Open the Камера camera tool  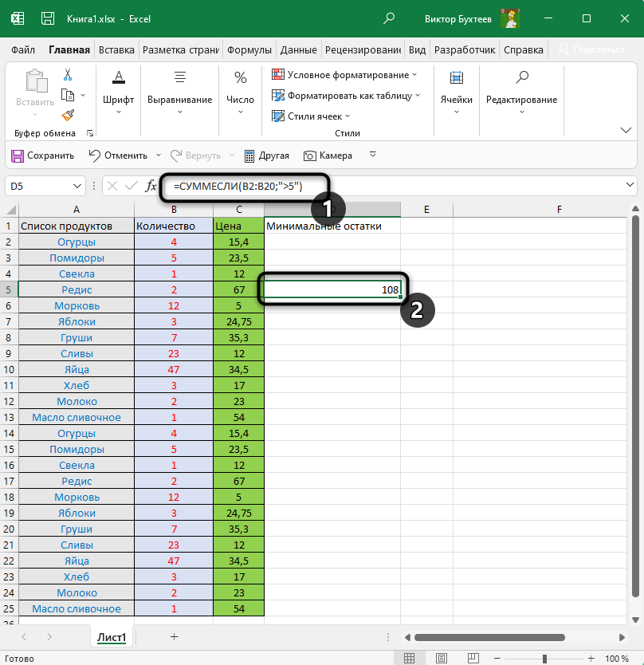(x=328, y=155)
